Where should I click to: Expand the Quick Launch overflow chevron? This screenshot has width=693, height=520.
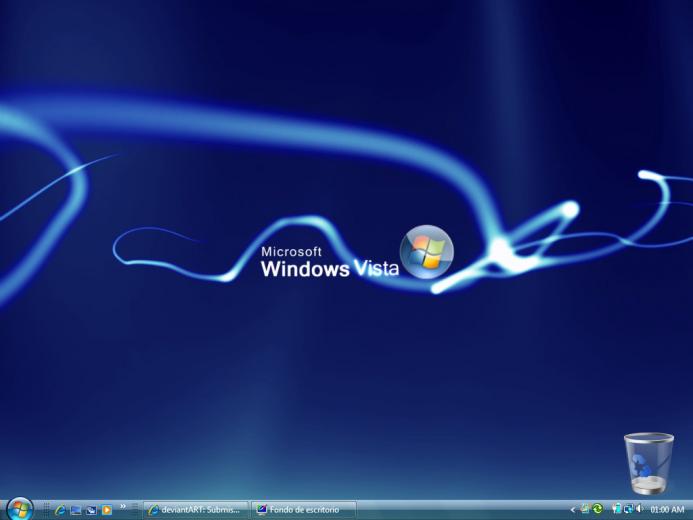[123, 506]
